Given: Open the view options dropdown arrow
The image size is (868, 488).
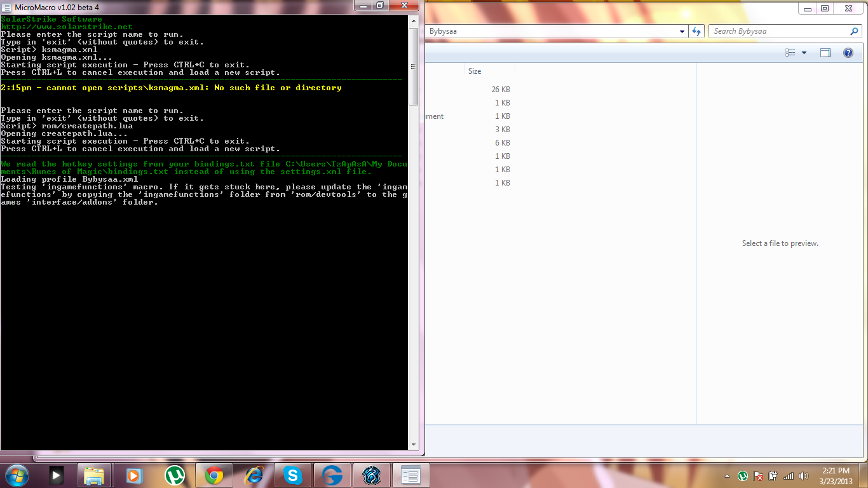Looking at the screenshot, I should click(x=804, y=53).
